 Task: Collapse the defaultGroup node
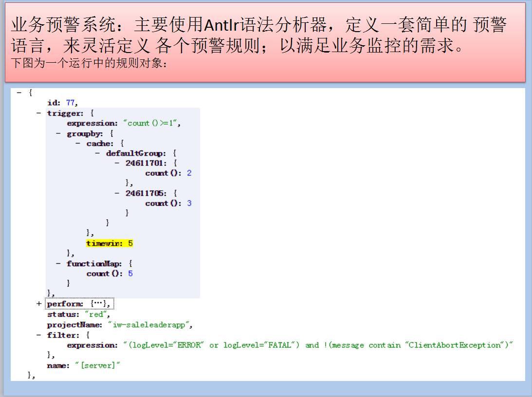(98, 153)
